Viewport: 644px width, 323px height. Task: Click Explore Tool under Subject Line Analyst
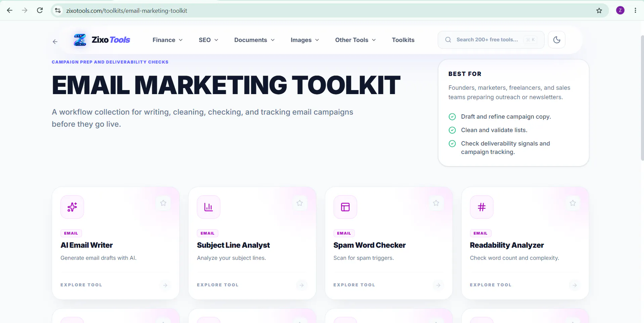click(218, 285)
